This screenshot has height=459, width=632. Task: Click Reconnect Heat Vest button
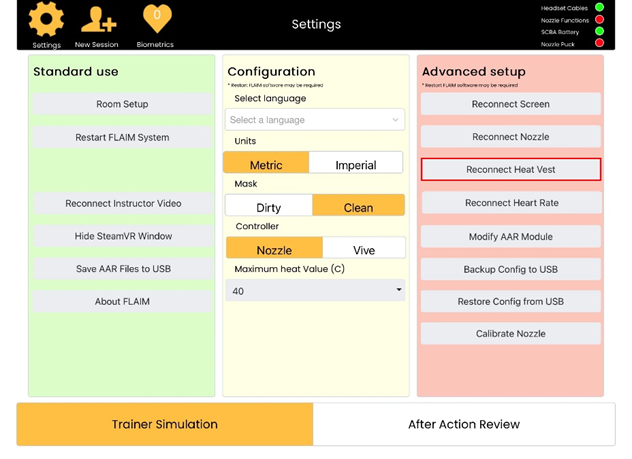(510, 170)
